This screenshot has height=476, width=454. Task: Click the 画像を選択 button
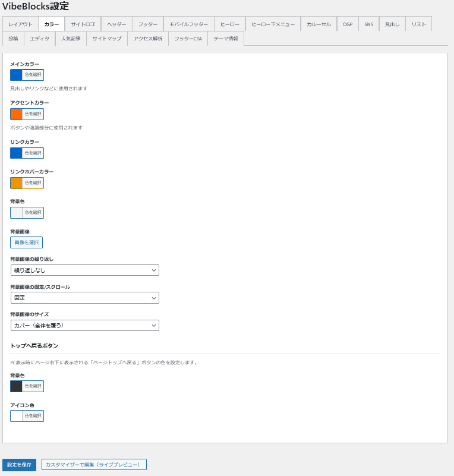pos(26,242)
